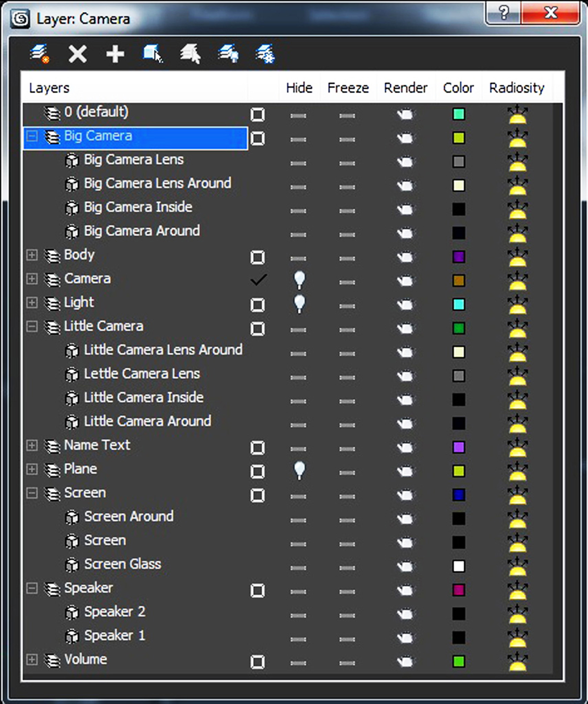Collapse the Big Camera layer
The height and width of the screenshot is (704, 588).
[x=32, y=136]
